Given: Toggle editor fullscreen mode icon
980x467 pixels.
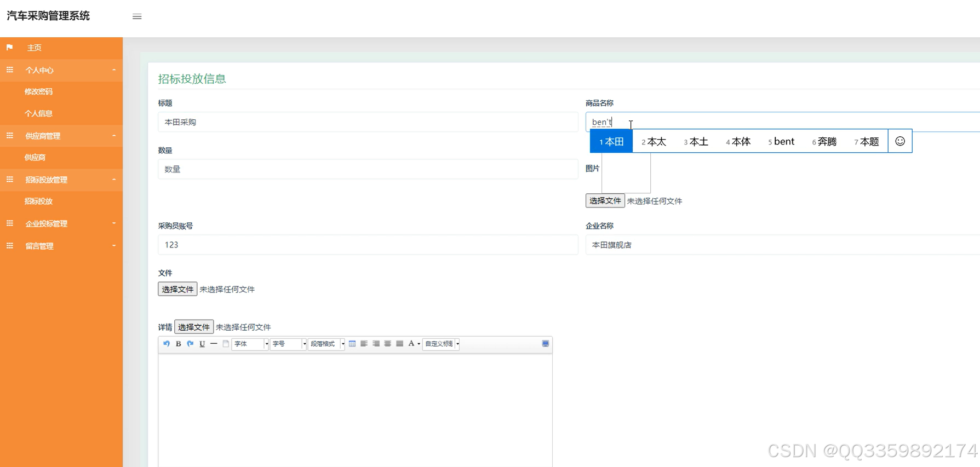Looking at the screenshot, I should (546, 344).
